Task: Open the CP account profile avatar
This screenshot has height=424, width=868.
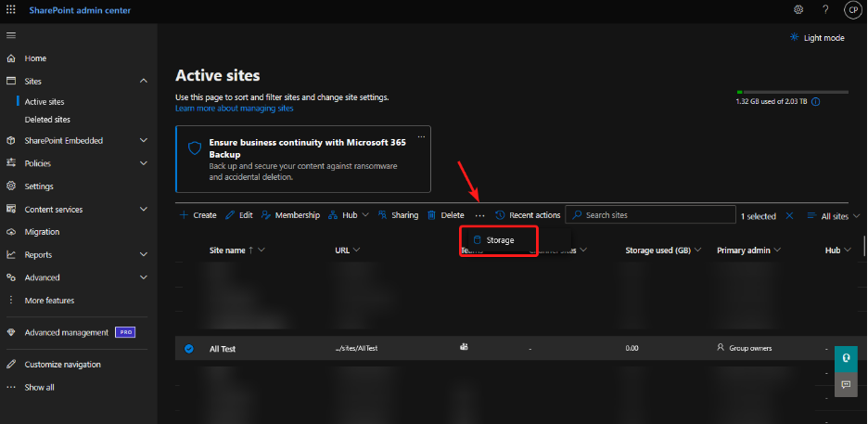Action: pos(852,9)
